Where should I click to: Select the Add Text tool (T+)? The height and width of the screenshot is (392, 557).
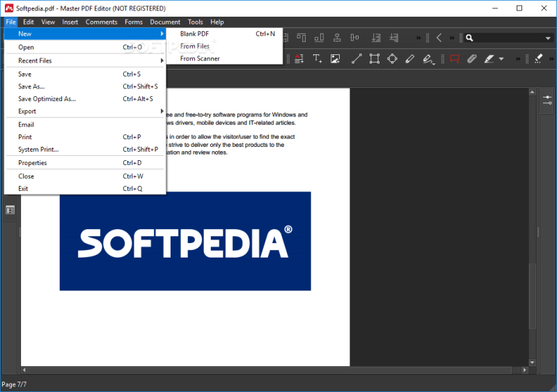pyautogui.click(x=317, y=58)
